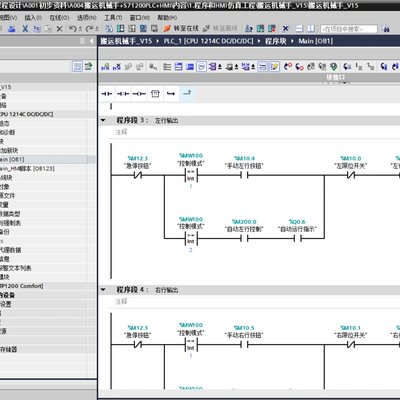Viewport: 400px width, 400px height.
Task: Click 转至在线 go online button
Action: click(181, 29)
